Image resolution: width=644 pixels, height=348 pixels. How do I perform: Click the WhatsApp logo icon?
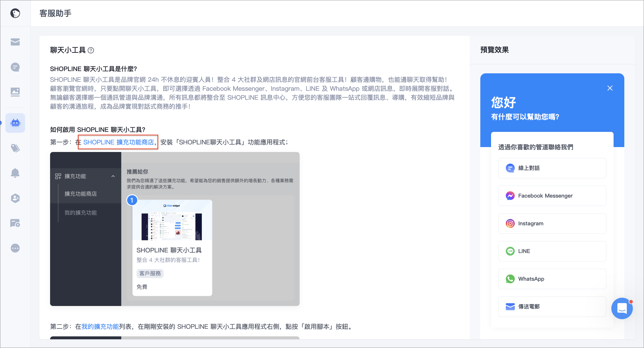pos(510,279)
